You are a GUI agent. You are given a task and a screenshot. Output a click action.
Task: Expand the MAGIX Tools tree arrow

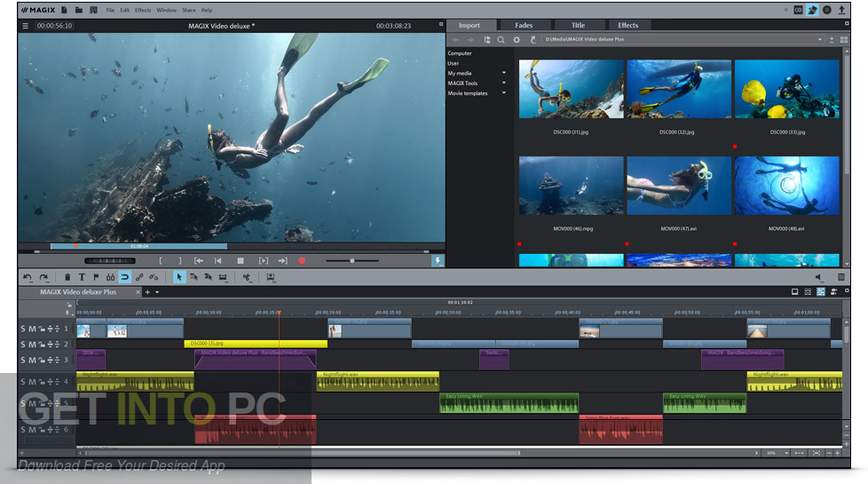(504, 83)
